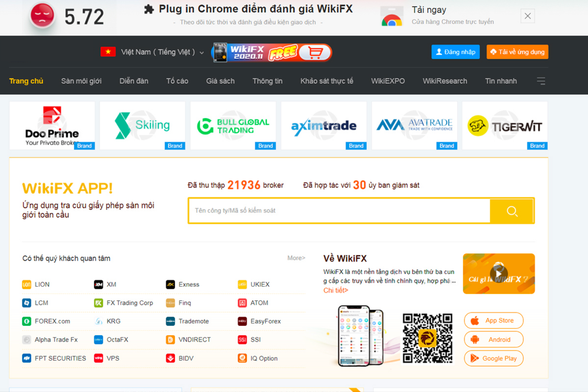
Task: Focus the company name search field
Action: click(339, 211)
